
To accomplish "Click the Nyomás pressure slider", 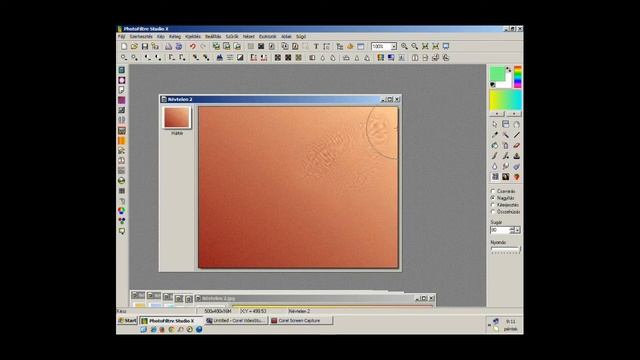I will point(506,249).
